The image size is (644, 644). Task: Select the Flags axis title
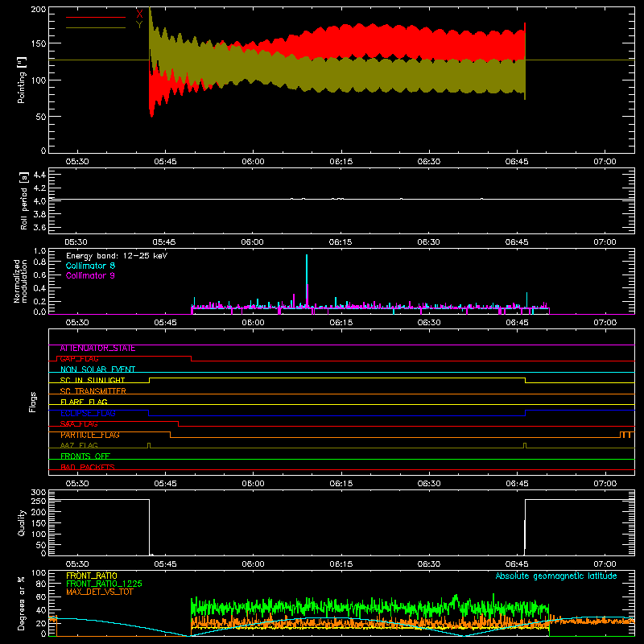[32, 402]
